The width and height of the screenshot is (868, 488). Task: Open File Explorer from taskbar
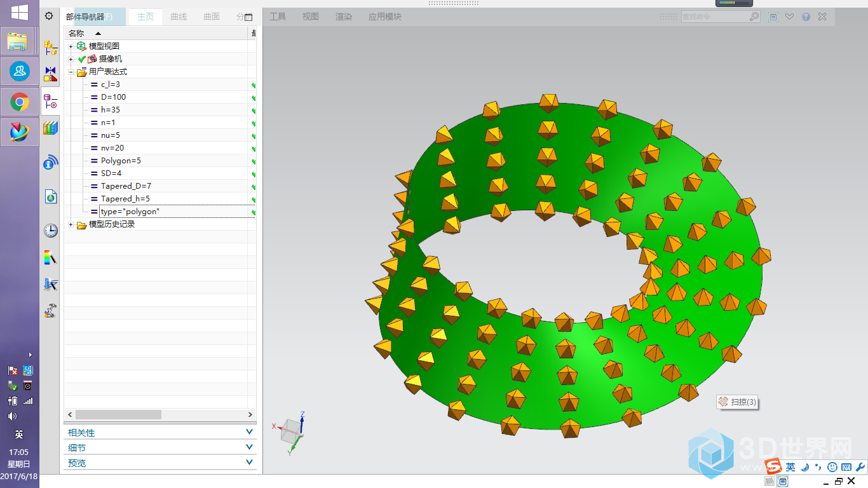(19, 41)
